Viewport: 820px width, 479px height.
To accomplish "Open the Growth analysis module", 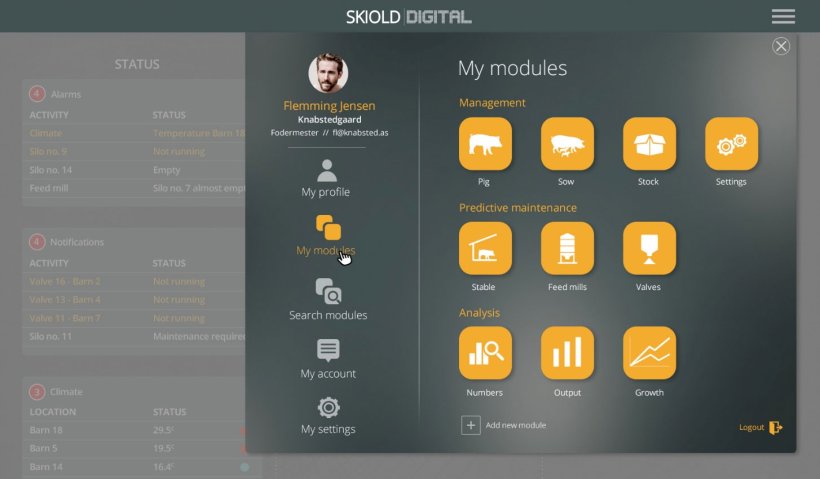I will click(650, 353).
